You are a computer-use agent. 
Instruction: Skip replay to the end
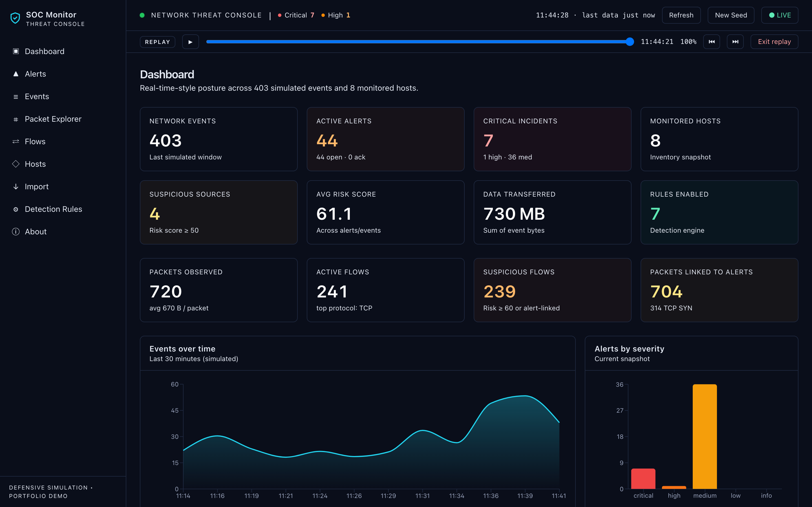(x=735, y=42)
